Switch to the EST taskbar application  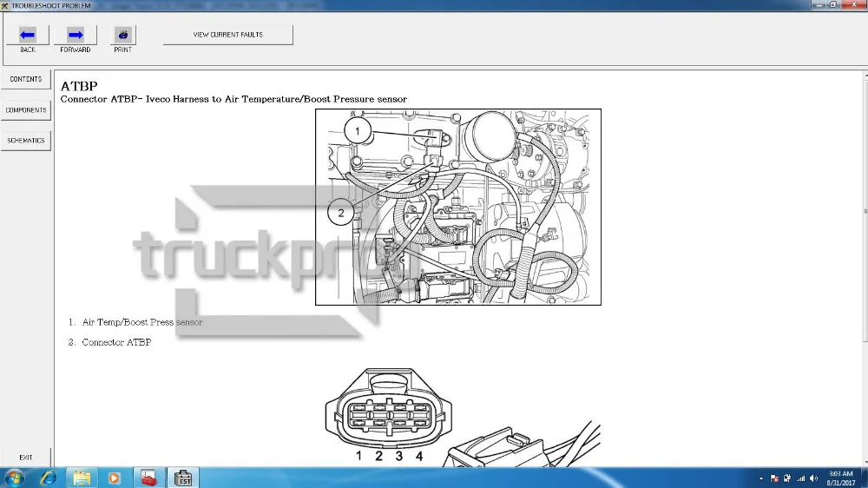pyautogui.click(x=182, y=478)
